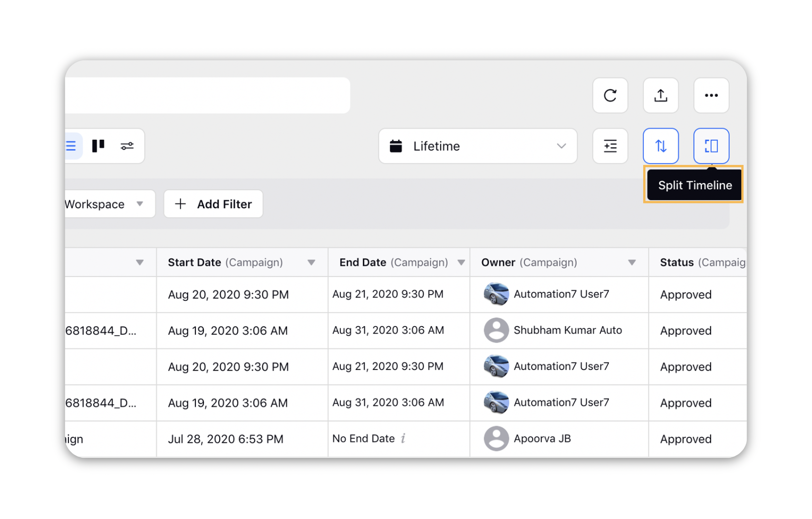Click the search input field at top
The width and height of the screenshot is (812, 519).
[208, 96]
